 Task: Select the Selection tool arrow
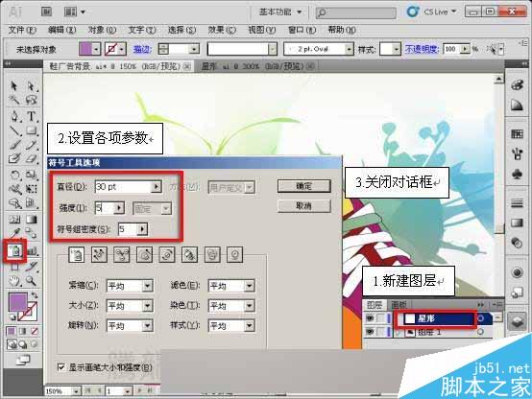pyautogui.click(x=13, y=86)
